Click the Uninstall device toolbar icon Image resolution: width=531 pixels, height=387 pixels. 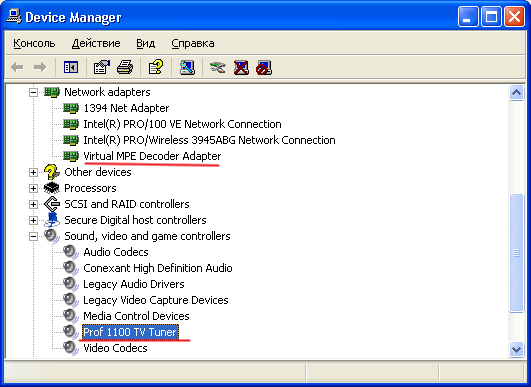(x=241, y=67)
